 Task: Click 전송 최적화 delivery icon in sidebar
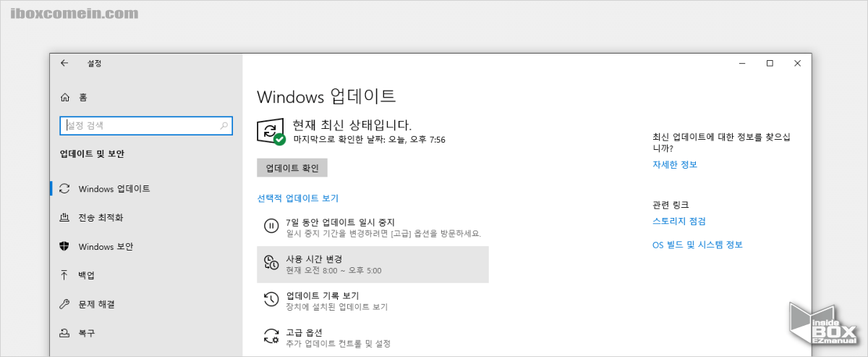pos(64,217)
